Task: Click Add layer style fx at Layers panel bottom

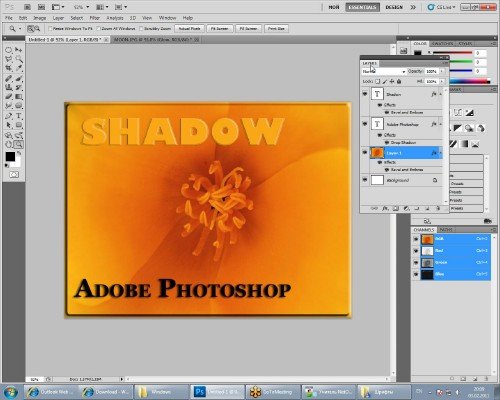Action: tap(385, 208)
